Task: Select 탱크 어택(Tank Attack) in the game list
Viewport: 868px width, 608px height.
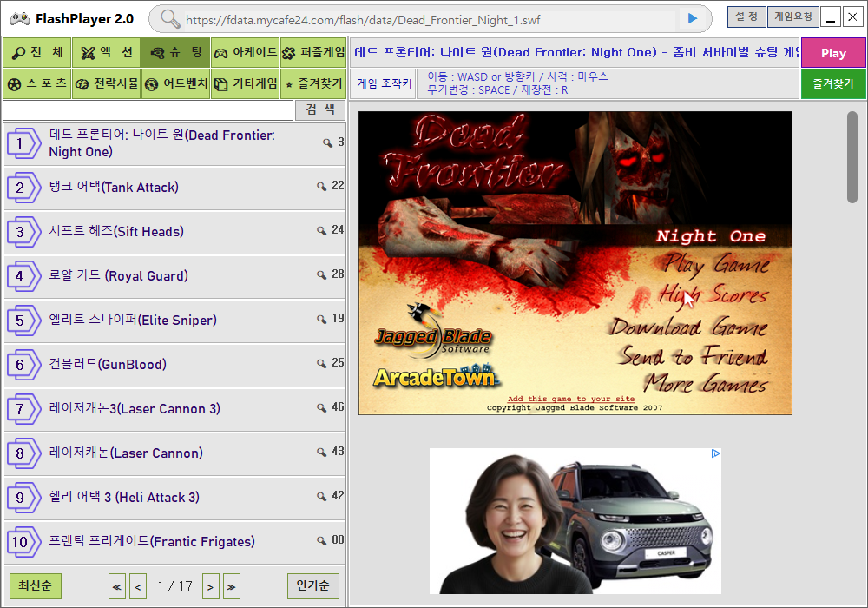Action: coord(174,188)
